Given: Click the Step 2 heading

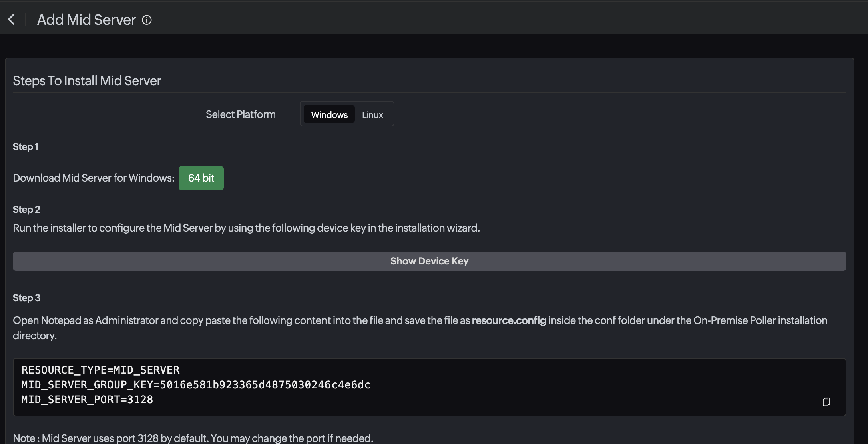Looking at the screenshot, I should (x=26, y=210).
